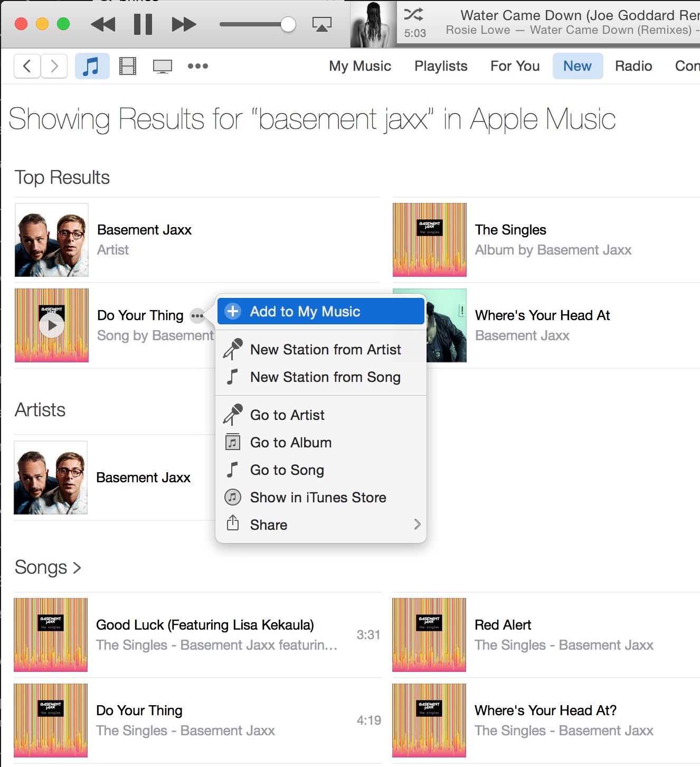
Task: Pause the current song
Action: point(143,24)
